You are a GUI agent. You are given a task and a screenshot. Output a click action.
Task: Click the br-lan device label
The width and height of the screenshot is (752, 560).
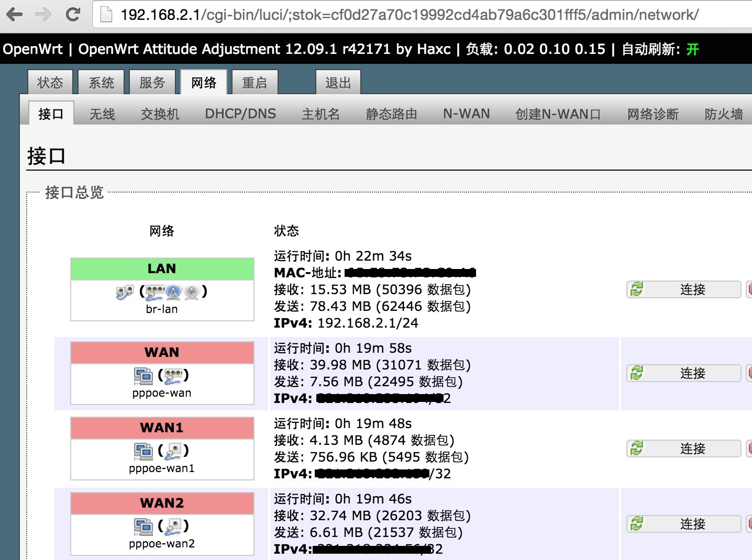coord(162,309)
